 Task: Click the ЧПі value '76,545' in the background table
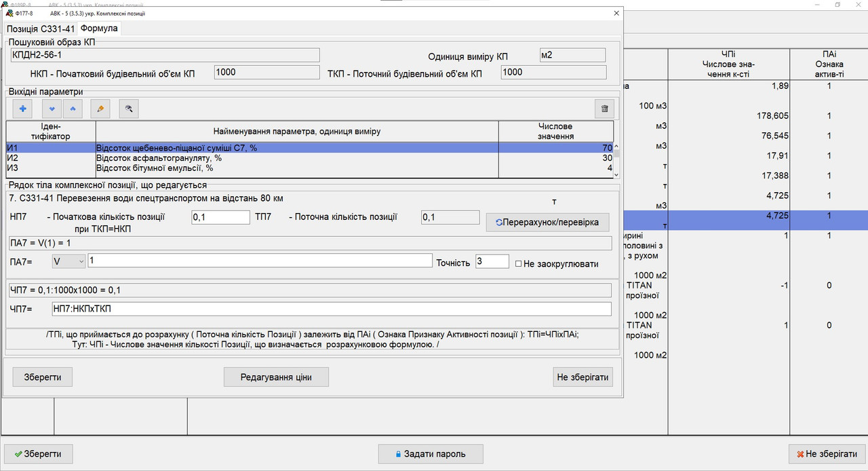point(775,136)
